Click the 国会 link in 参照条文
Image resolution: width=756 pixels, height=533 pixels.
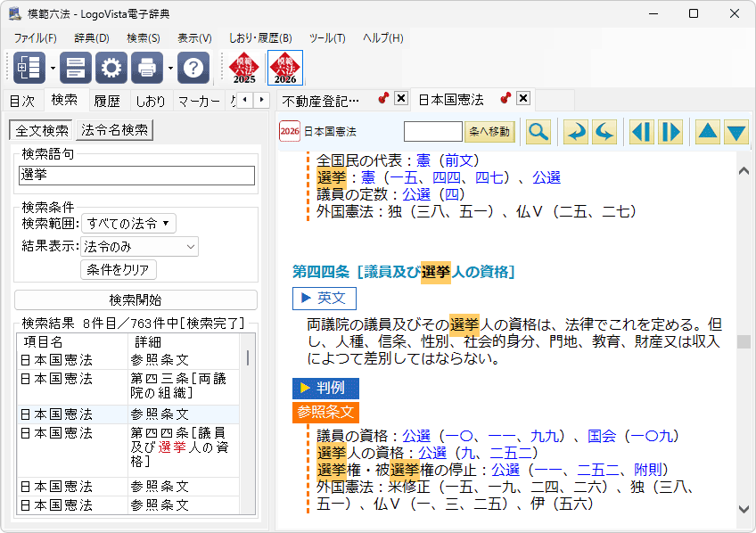(602, 436)
